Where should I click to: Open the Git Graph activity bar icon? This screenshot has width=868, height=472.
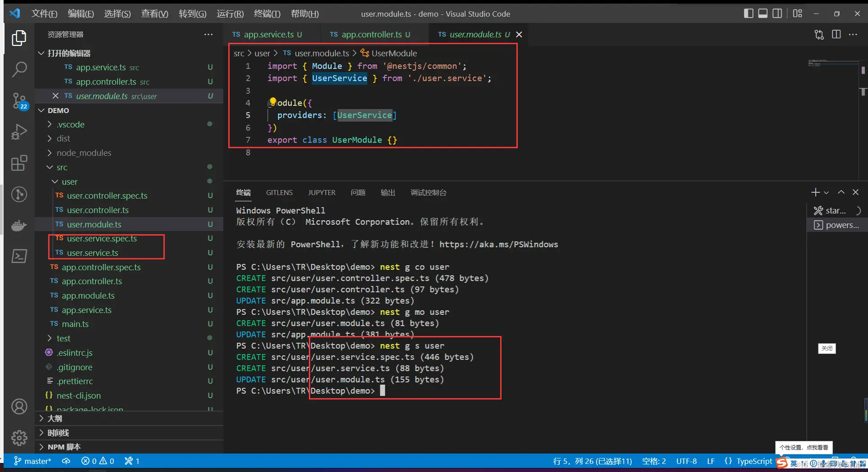tap(19, 194)
